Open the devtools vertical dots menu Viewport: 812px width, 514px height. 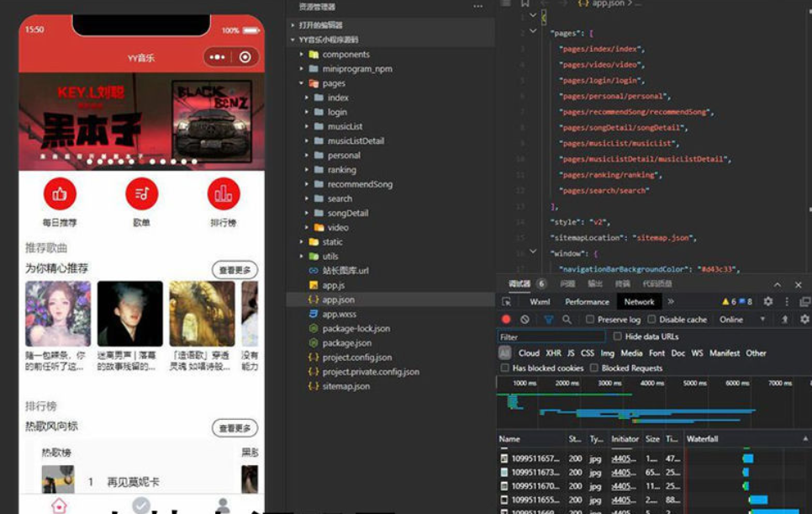point(787,301)
